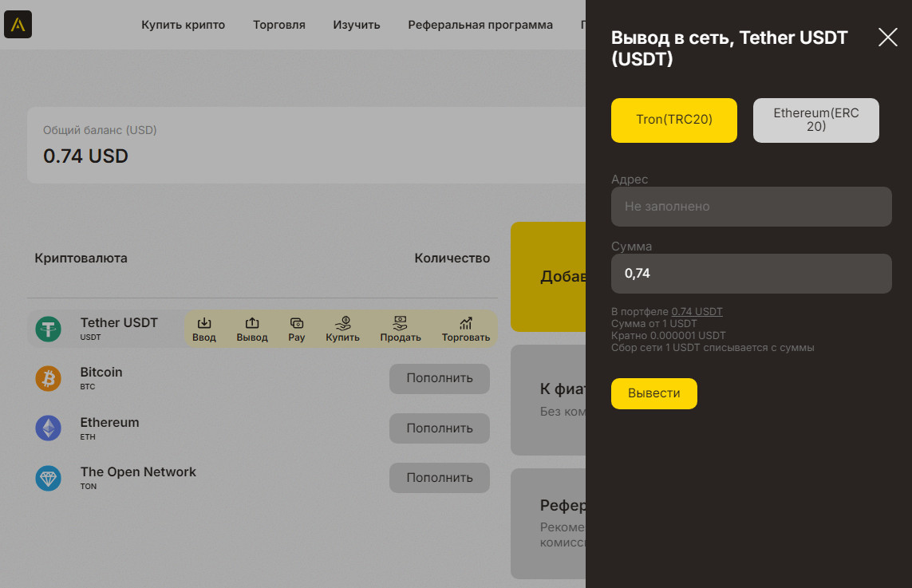
Task: Click the Ввод deposit icon
Action: pos(204,323)
